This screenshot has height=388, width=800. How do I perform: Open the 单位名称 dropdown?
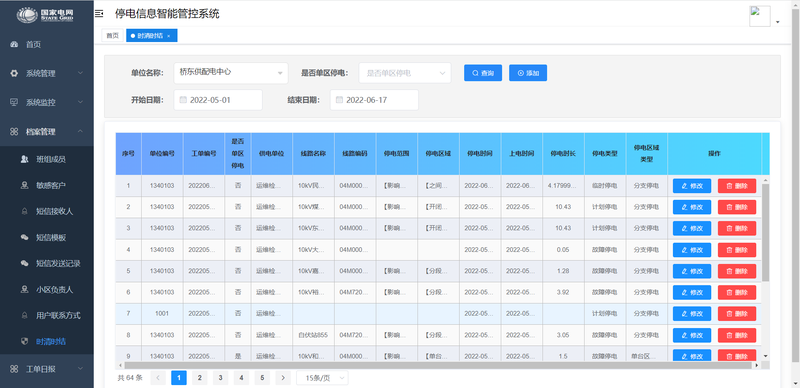[231, 73]
